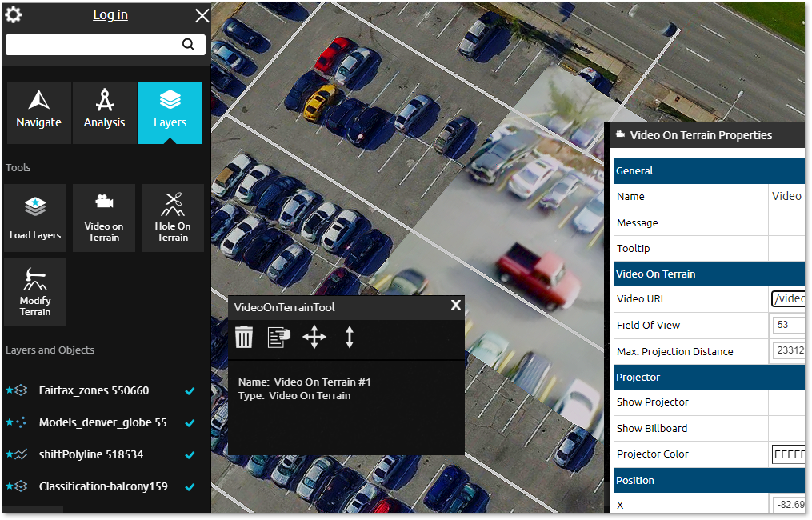Screen dimensions: 812x520
Task: Toggle visibility of Fairfax_zones.550660 layer
Action: click(190, 391)
